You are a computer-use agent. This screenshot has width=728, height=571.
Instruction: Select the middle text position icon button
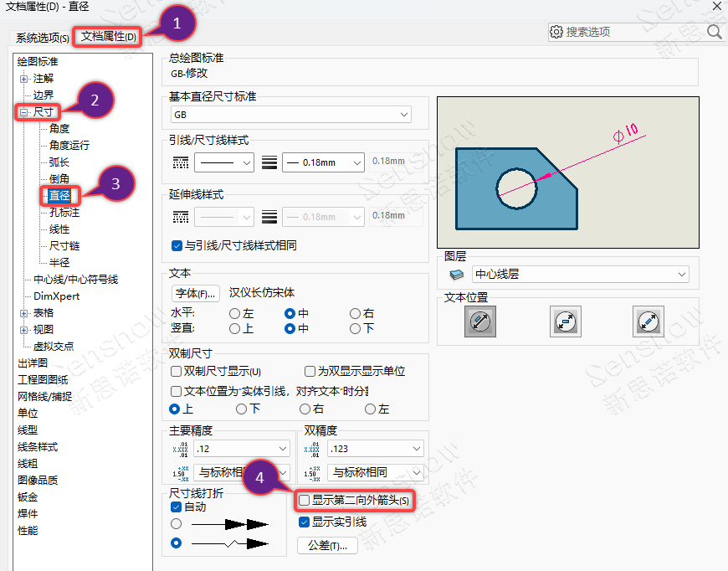pyautogui.click(x=565, y=322)
